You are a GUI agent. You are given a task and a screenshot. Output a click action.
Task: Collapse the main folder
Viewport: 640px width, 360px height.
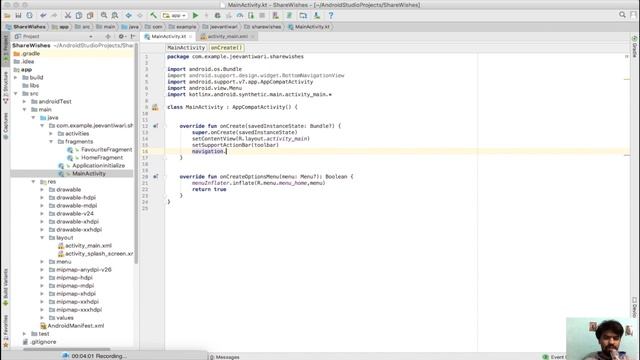coord(24,109)
